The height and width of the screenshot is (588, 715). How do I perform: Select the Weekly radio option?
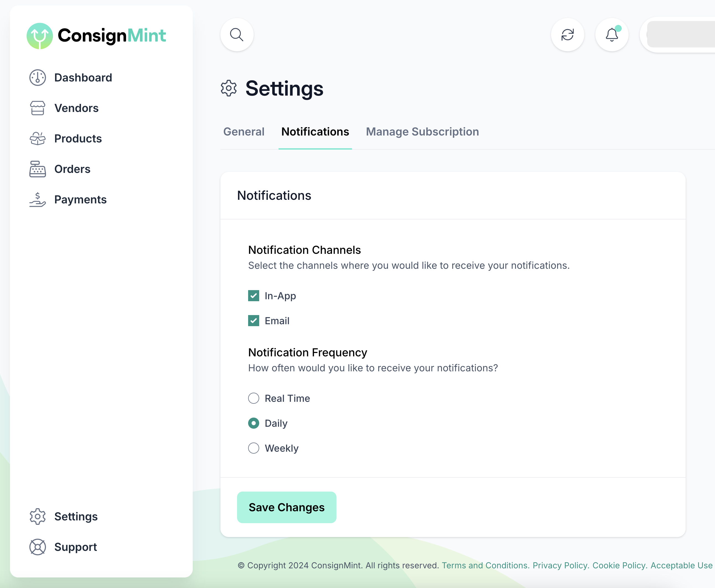pos(254,448)
